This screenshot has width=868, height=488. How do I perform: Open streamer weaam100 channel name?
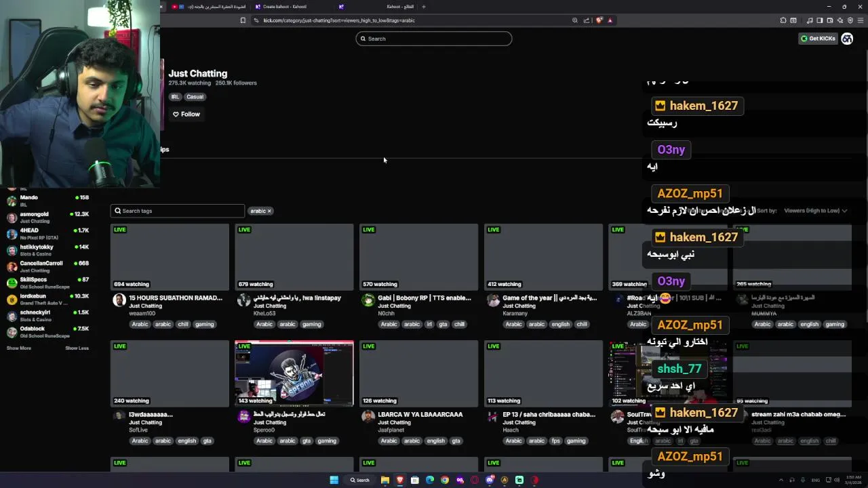(142, 314)
